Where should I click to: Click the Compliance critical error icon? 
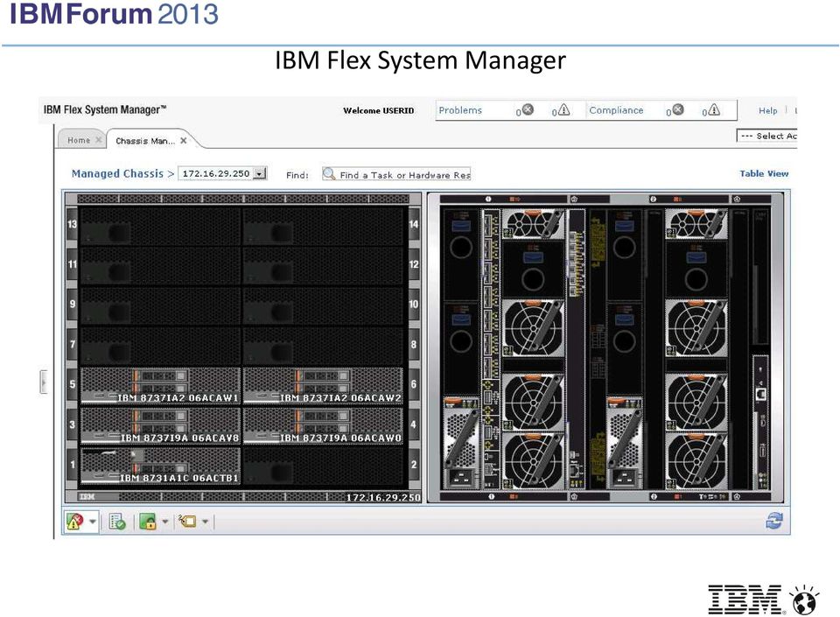click(677, 109)
